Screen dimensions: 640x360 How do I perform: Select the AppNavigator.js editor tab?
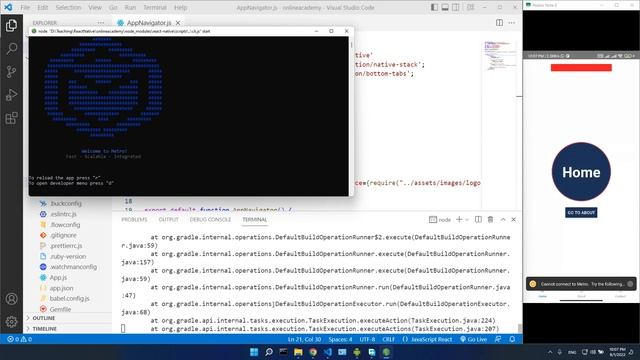coord(149,23)
